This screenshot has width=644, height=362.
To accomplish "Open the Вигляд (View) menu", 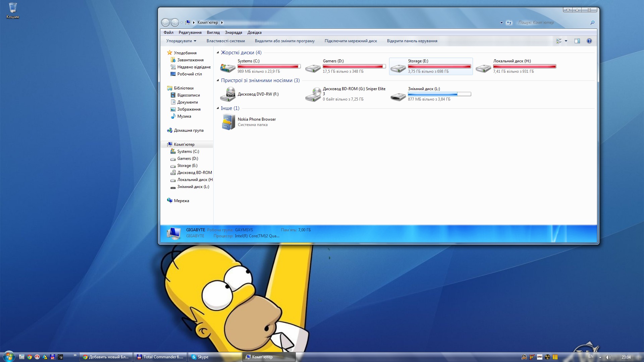I will (213, 33).
